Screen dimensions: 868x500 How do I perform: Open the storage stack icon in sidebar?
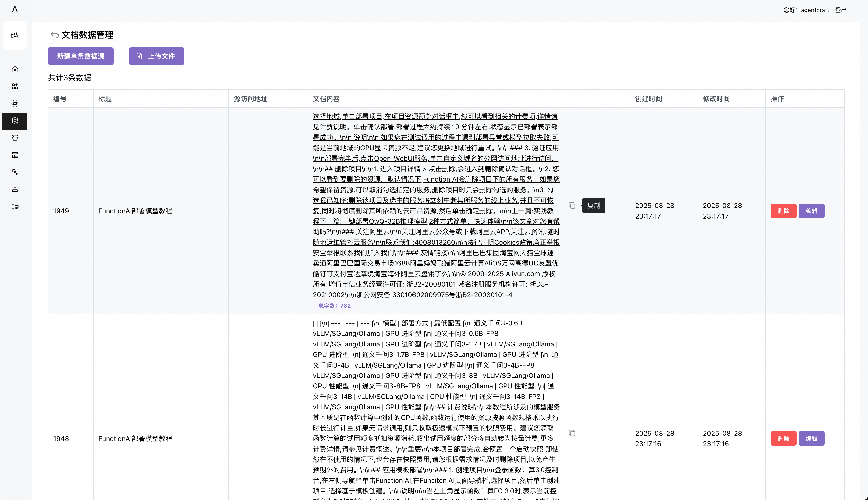15,138
